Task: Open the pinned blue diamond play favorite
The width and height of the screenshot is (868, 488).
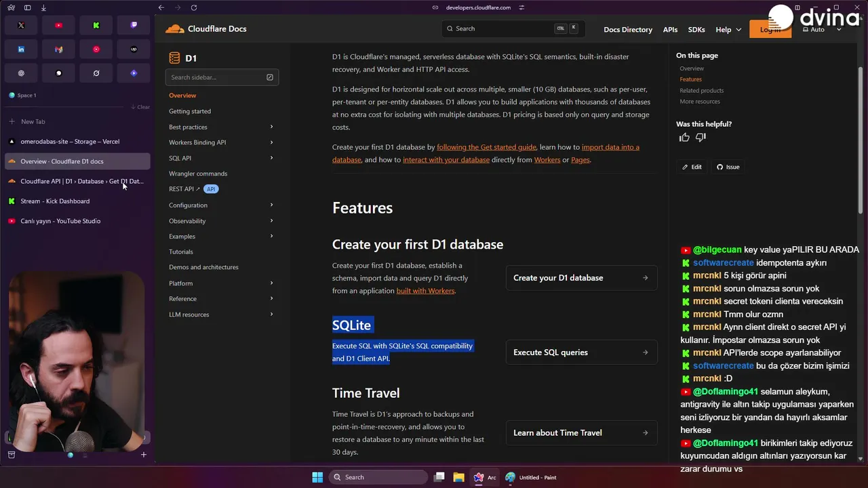Action: click(x=134, y=73)
